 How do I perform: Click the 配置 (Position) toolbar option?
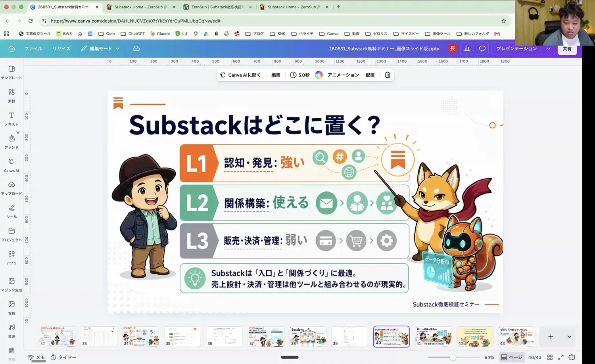[370, 75]
